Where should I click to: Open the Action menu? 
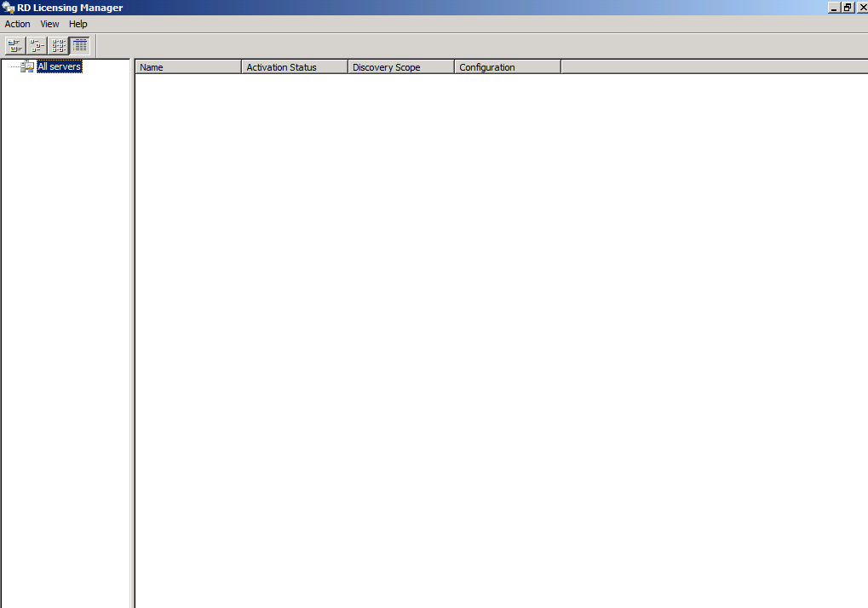click(17, 24)
